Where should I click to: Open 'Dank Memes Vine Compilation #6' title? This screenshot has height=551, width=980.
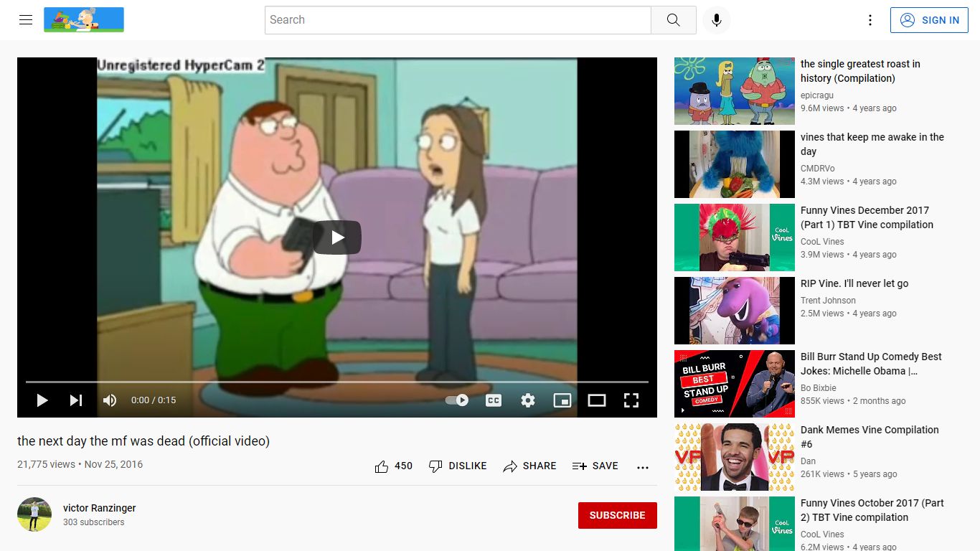click(870, 437)
